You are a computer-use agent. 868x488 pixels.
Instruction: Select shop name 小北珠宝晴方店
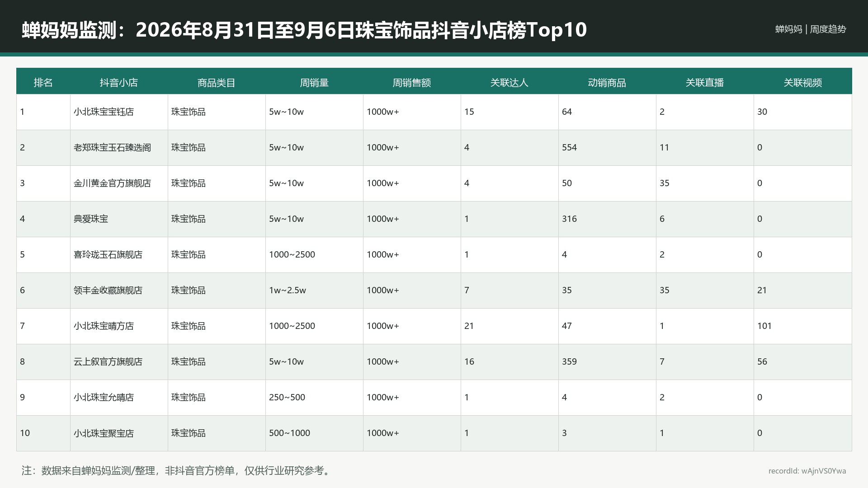[x=104, y=326]
